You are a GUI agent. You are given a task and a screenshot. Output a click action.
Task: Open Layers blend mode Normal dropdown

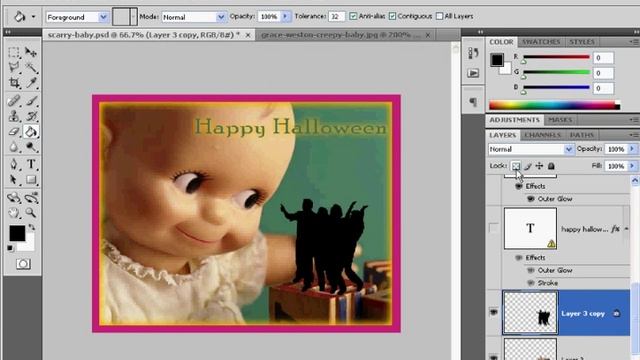tap(569, 149)
